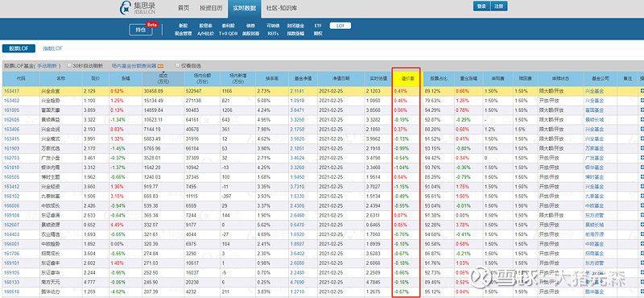Click the plus icon in 富国天惠 row
This screenshot has width=644, height=298.
(x=642, y=110)
